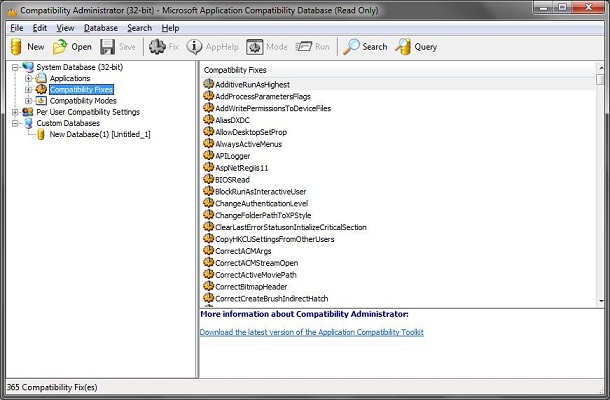The width and height of the screenshot is (610, 400).
Task: Click the 365 Compatibility Fix(es) status text
Action: tap(53, 387)
